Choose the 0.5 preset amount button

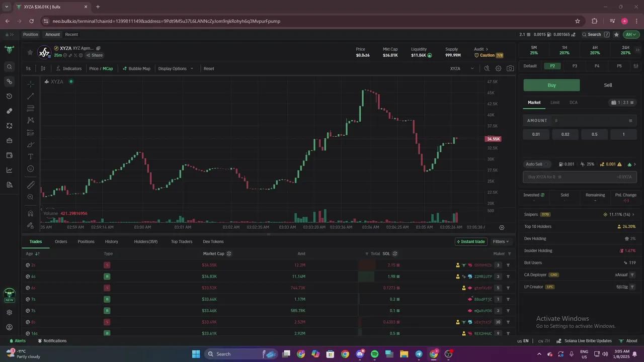tap(594, 134)
